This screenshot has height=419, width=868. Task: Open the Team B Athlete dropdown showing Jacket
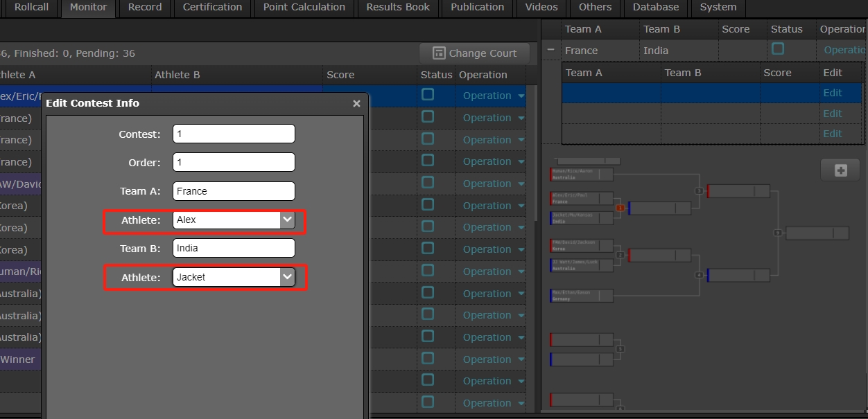tap(287, 277)
